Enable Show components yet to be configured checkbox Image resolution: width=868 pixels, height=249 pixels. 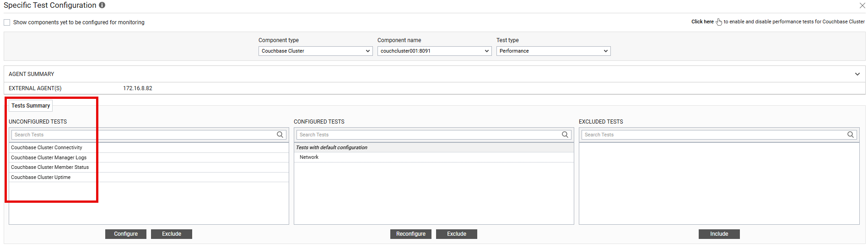click(x=7, y=22)
